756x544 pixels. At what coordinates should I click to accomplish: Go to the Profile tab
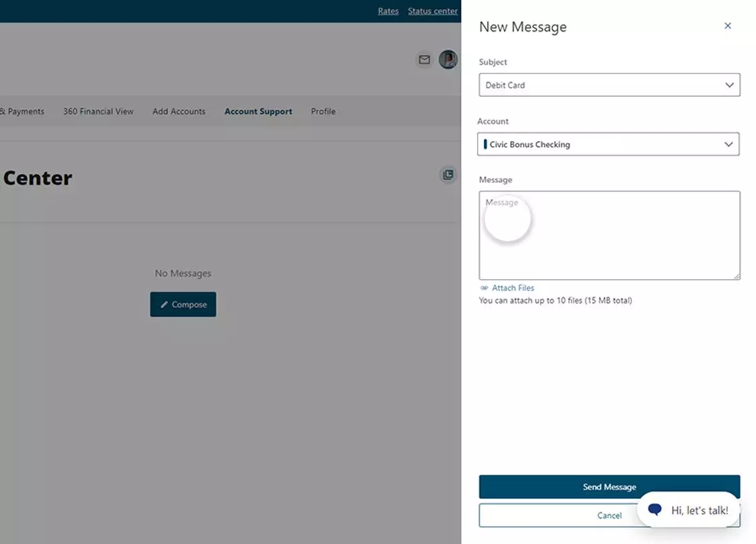(323, 111)
